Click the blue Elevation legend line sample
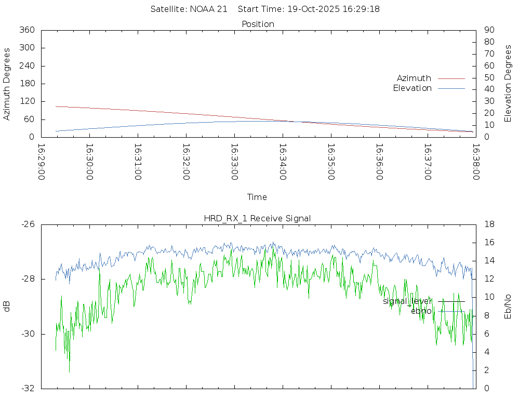Screen dimensions: 532x399 point(451,88)
